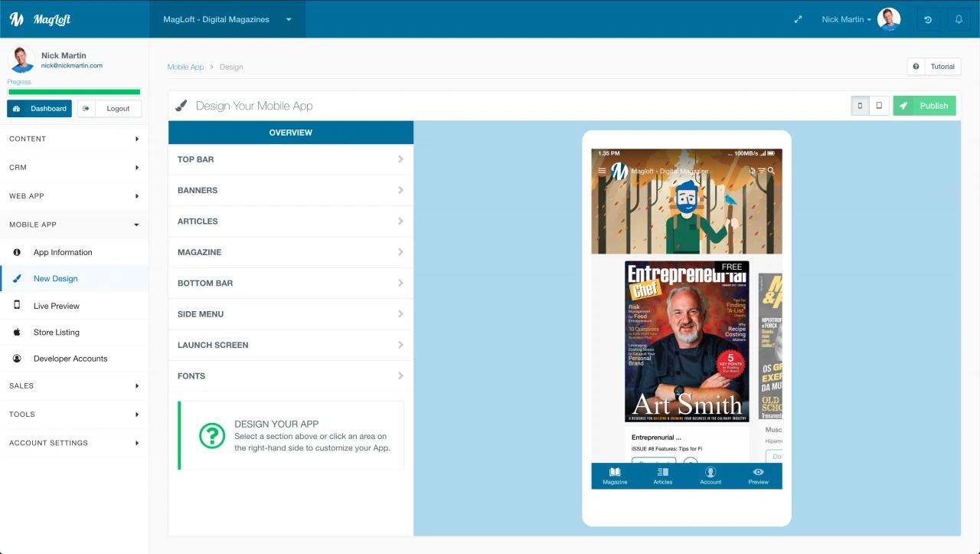
Task: Open the Live Preview section
Action: 56,305
